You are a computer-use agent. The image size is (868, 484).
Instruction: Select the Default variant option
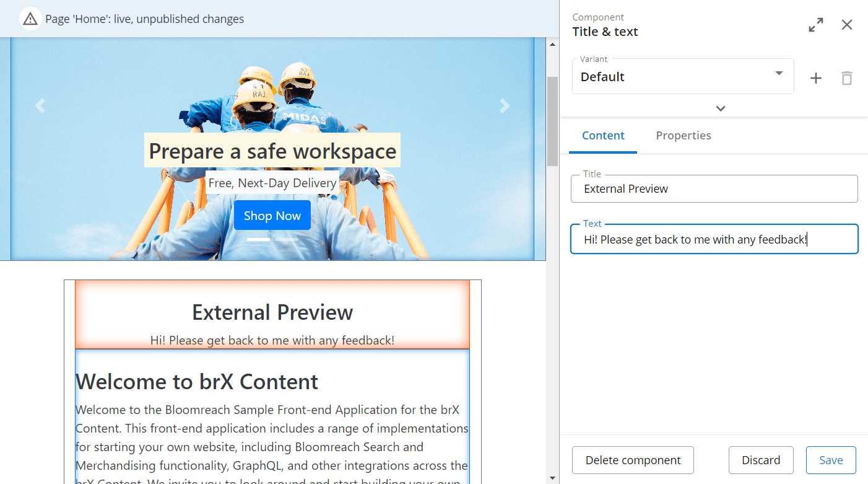click(683, 76)
